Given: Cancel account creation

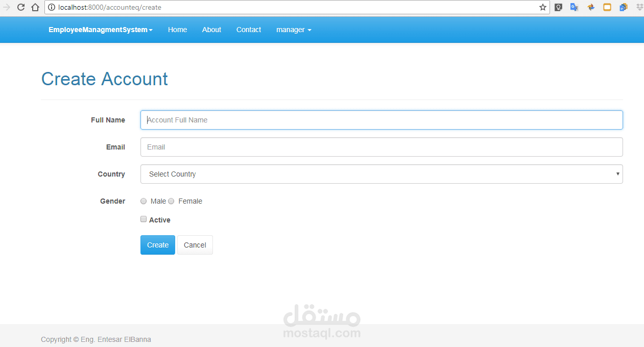Looking at the screenshot, I should click(195, 245).
